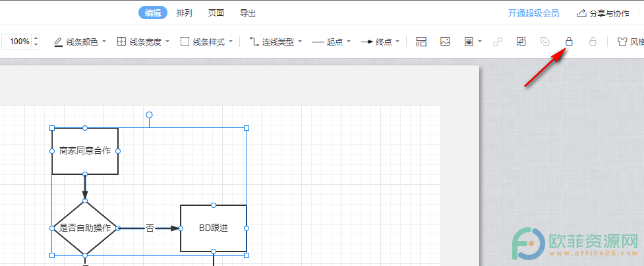Click the dashed line style icon
644x266 pixels.
(x=185, y=42)
